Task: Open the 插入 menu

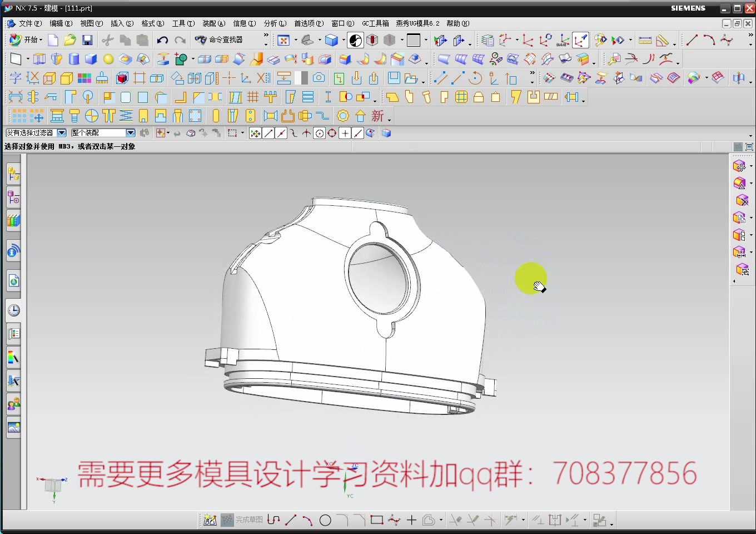Action: [122, 23]
